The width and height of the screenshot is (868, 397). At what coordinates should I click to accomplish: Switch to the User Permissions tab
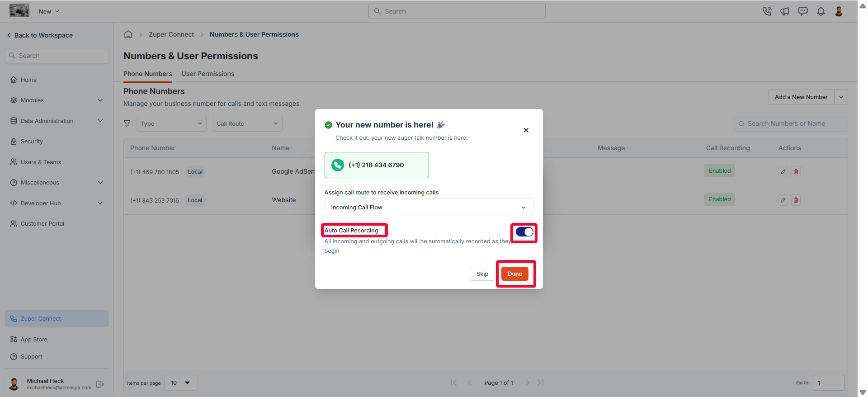click(x=208, y=74)
